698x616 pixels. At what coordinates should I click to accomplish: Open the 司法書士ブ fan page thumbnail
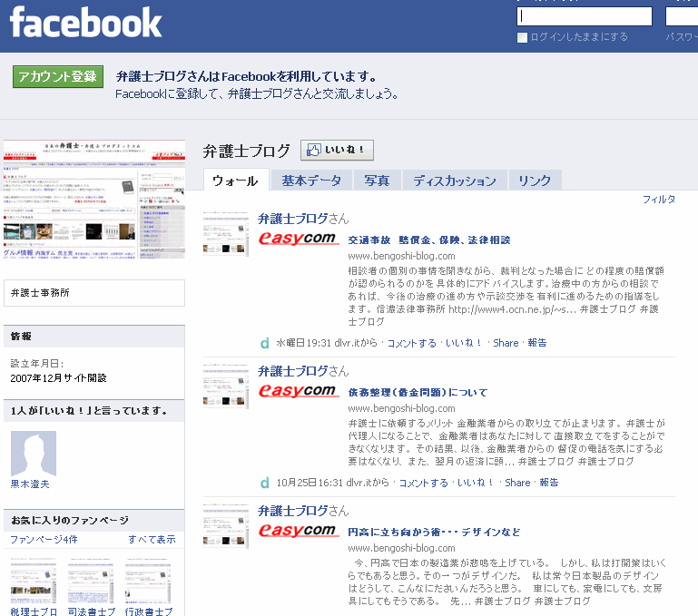pos(91,582)
